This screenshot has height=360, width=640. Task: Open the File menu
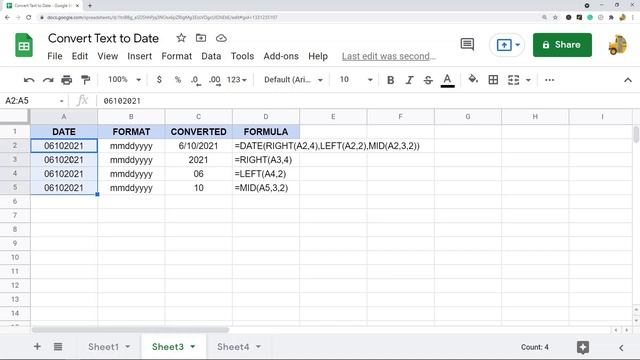click(x=55, y=56)
